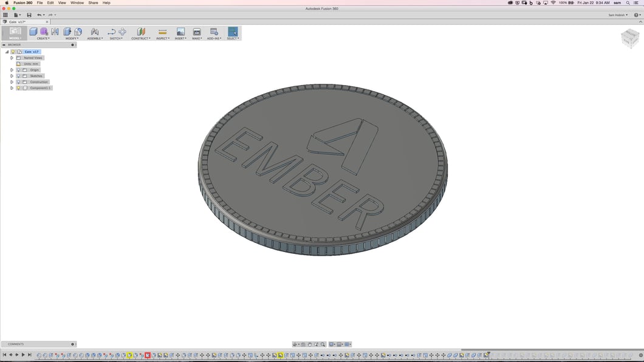Activate the Select tool icon
This screenshot has height=362, width=644.
click(233, 32)
